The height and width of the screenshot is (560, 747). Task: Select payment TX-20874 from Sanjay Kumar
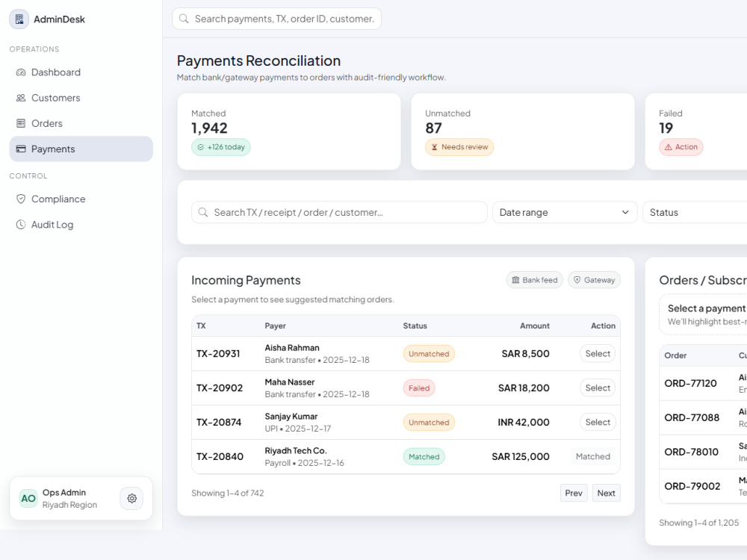(x=598, y=423)
